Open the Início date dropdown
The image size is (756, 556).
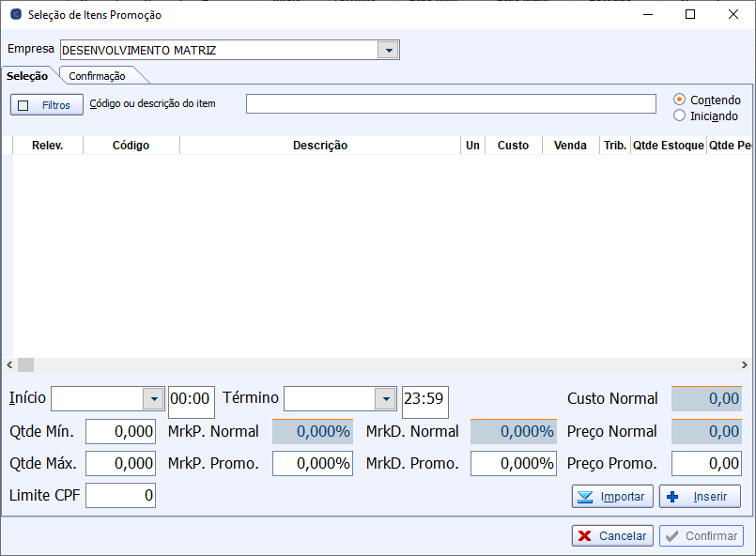pyautogui.click(x=154, y=399)
